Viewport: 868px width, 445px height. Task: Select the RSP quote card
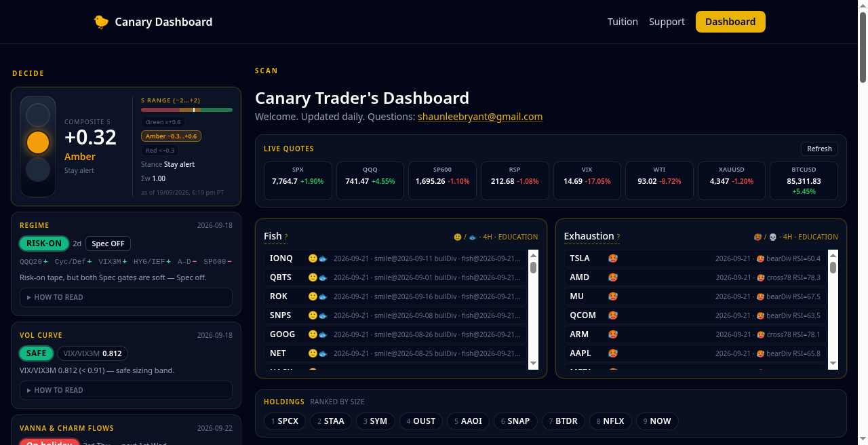pos(515,181)
